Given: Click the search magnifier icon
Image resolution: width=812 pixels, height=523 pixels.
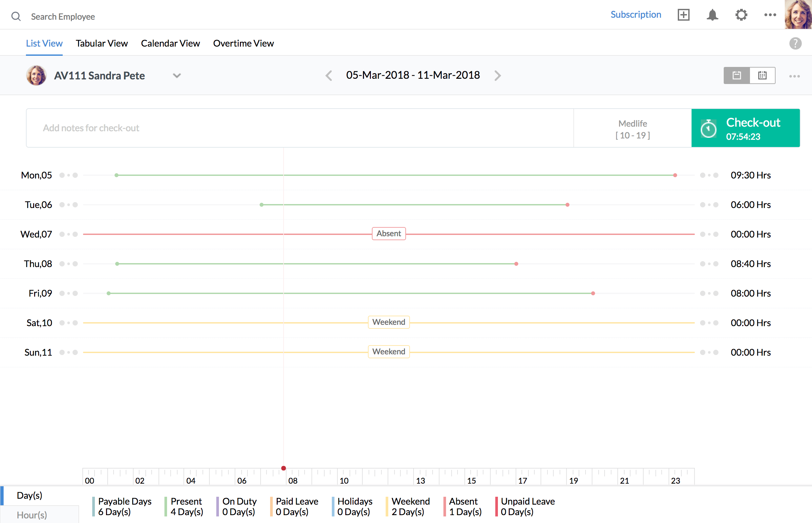Looking at the screenshot, I should (16, 16).
